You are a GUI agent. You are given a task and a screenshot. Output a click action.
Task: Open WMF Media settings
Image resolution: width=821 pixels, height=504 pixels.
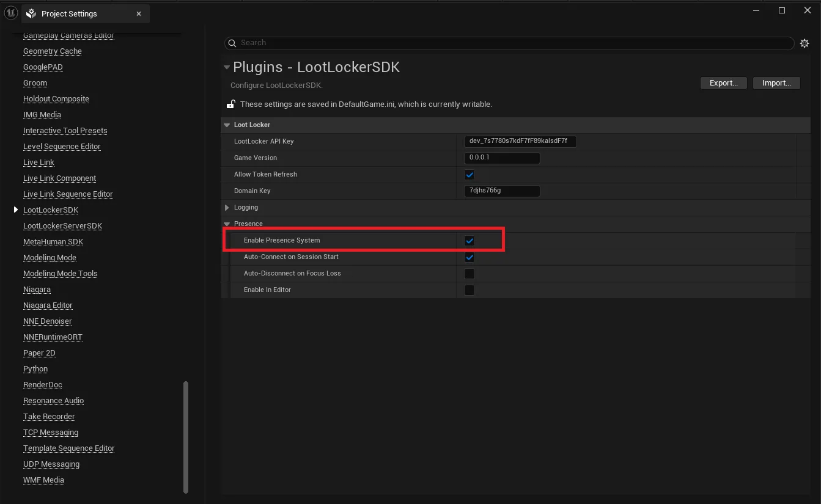click(x=43, y=480)
